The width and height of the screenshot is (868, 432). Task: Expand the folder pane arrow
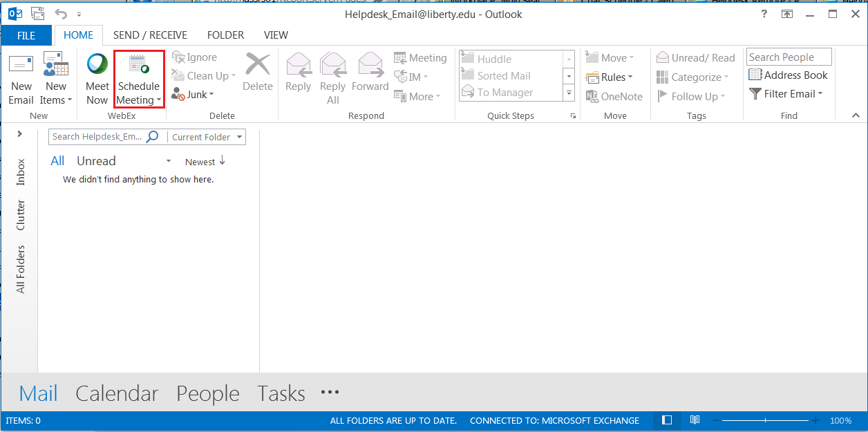point(19,134)
